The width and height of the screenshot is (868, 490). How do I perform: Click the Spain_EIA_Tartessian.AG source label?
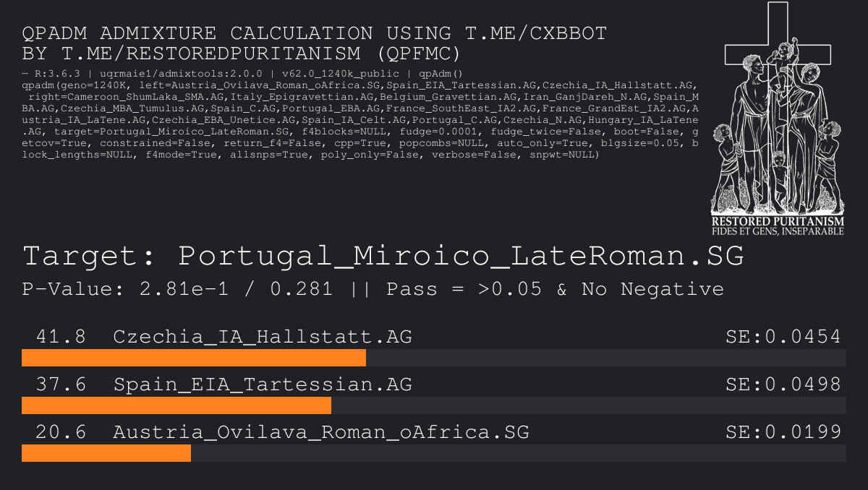pyautogui.click(x=263, y=384)
